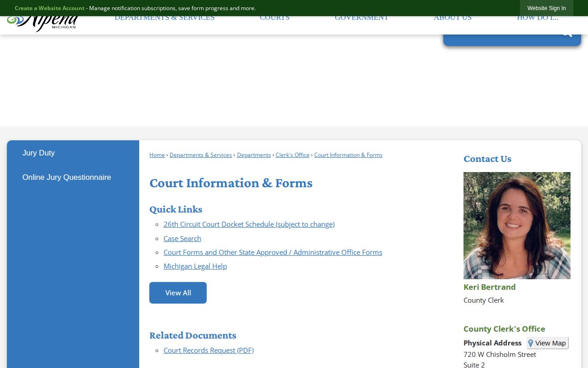Open Clerk's Office breadcrumb link
The image size is (588, 368).
tap(293, 155)
